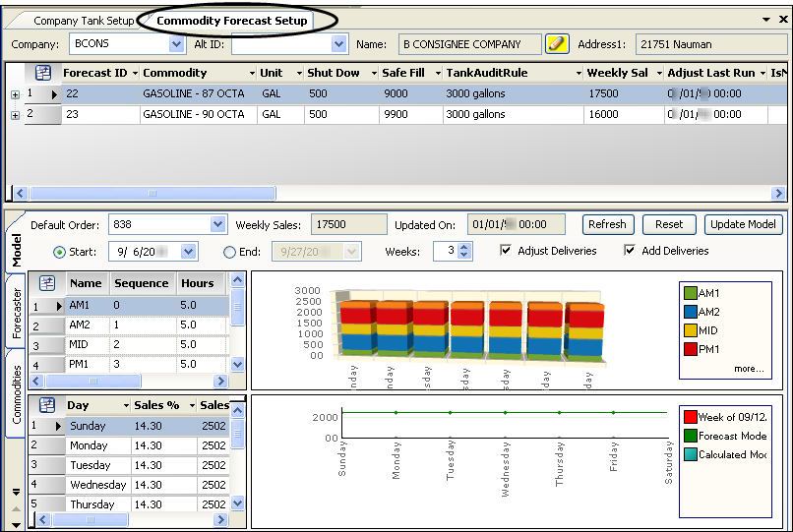Click the red PM1 legend swatch

tap(691, 349)
